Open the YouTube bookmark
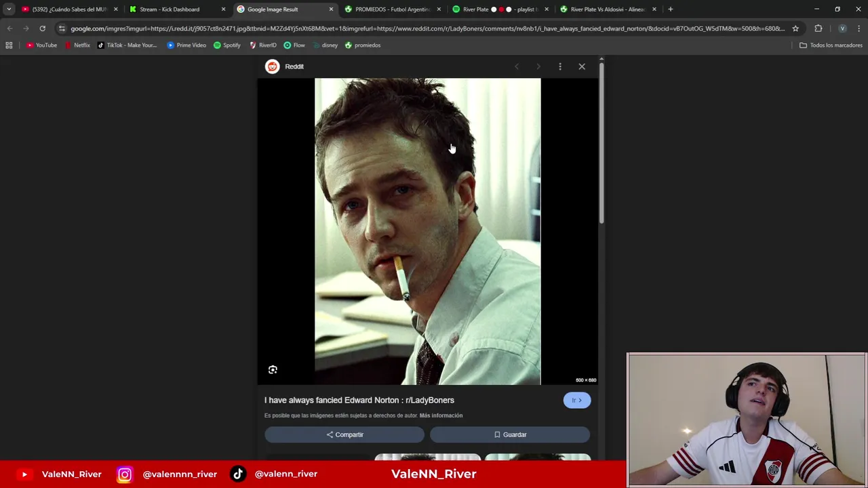 pyautogui.click(x=42, y=45)
